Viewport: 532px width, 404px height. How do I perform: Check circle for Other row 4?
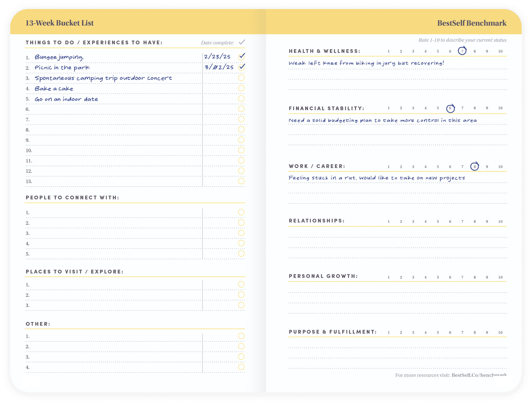241,367
